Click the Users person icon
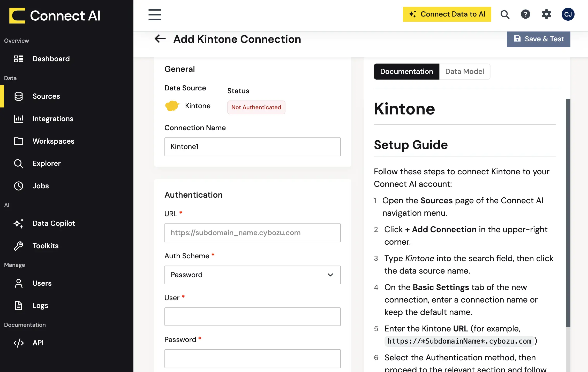This screenshot has width=588, height=372. coord(19,283)
